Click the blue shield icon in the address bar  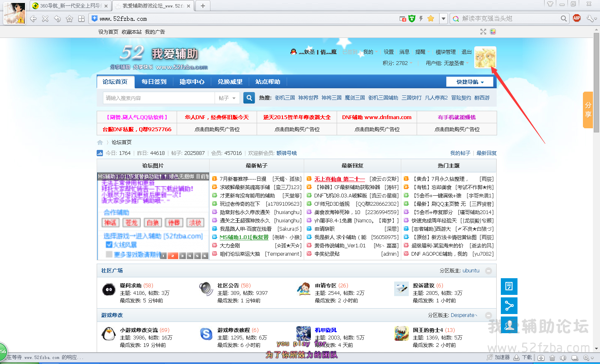click(95, 18)
